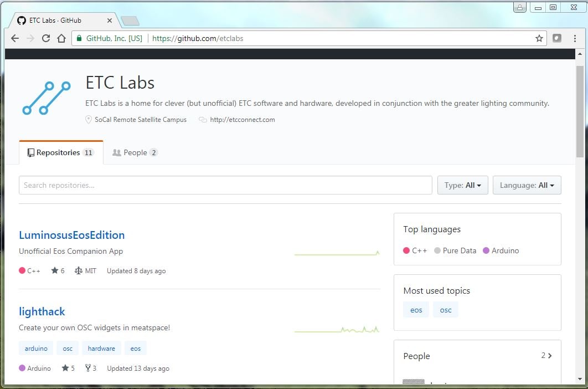Viewport: 588px width, 389px height.
Task: Close the ETC Labs GitHub tab
Action: [x=110, y=21]
